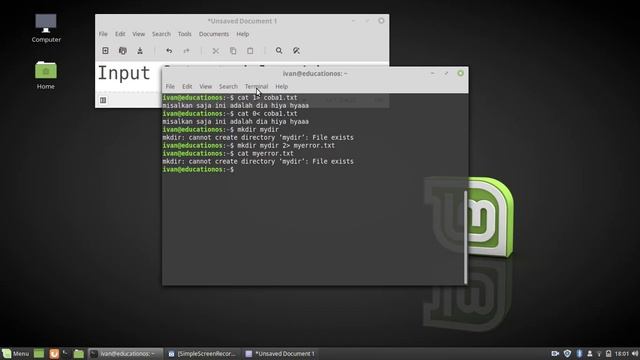The image size is (640, 360).
Task: Open the terminal's Edit menu
Action: pyautogui.click(x=187, y=87)
